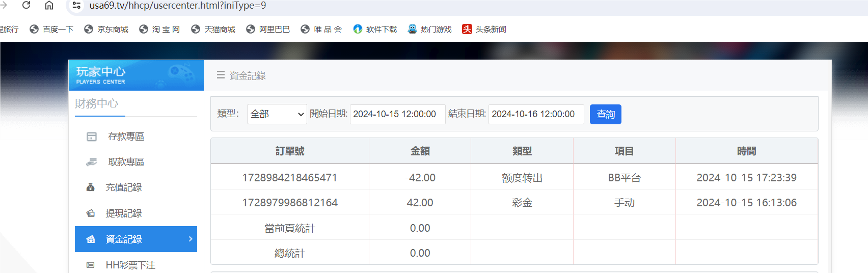Open site info icon in address bar

coord(76,6)
